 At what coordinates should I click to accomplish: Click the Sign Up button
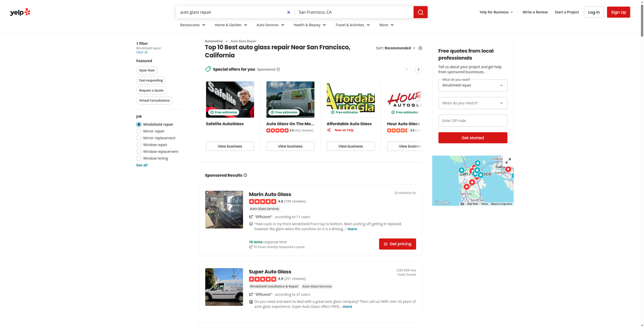pyautogui.click(x=618, y=12)
